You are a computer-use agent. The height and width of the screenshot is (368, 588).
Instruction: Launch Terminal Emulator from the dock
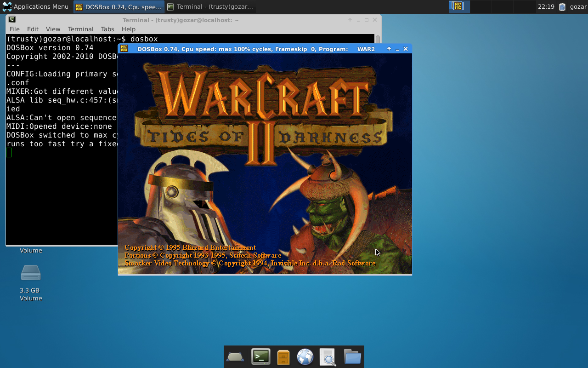tap(260, 357)
